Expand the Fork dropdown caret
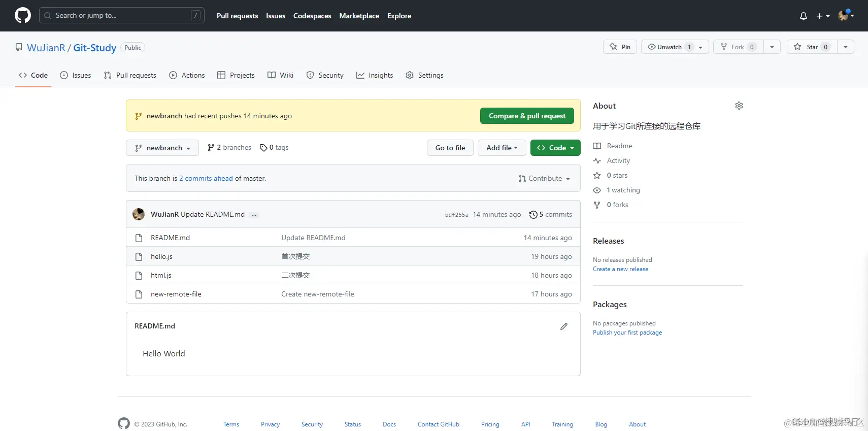 [x=772, y=47]
